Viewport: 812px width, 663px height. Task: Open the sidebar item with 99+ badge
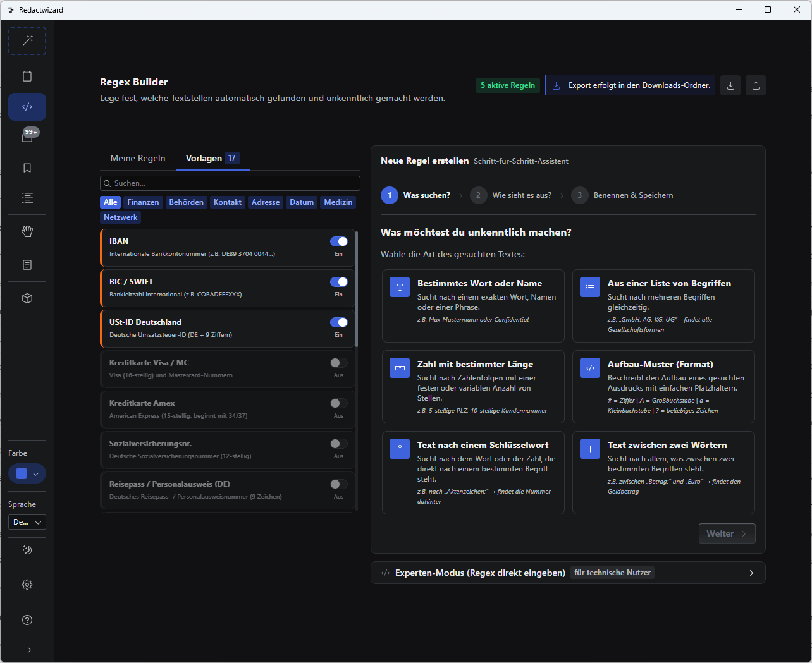pos(27,137)
